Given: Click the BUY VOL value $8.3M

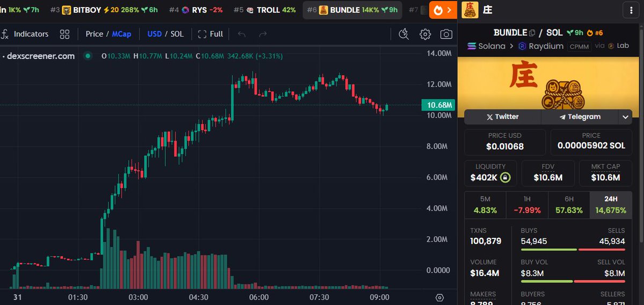Looking at the screenshot, I should pyautogui.click(x=532, y=273).
